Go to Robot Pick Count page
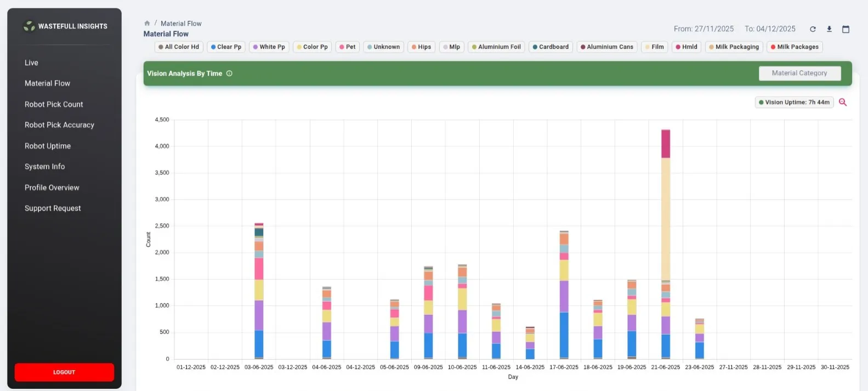This screenshot has height=391, width=868. [54, 104]
